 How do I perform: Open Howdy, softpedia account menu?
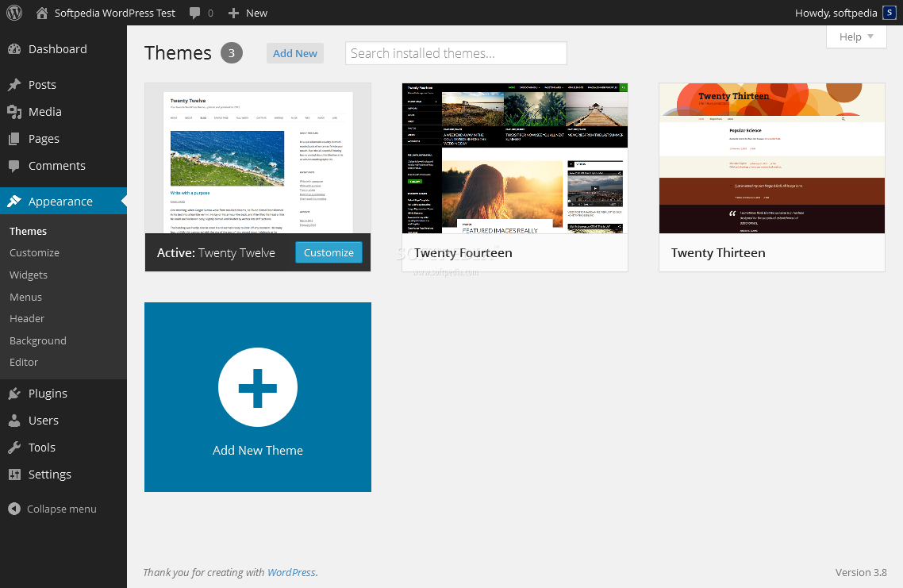coord(836,13)
